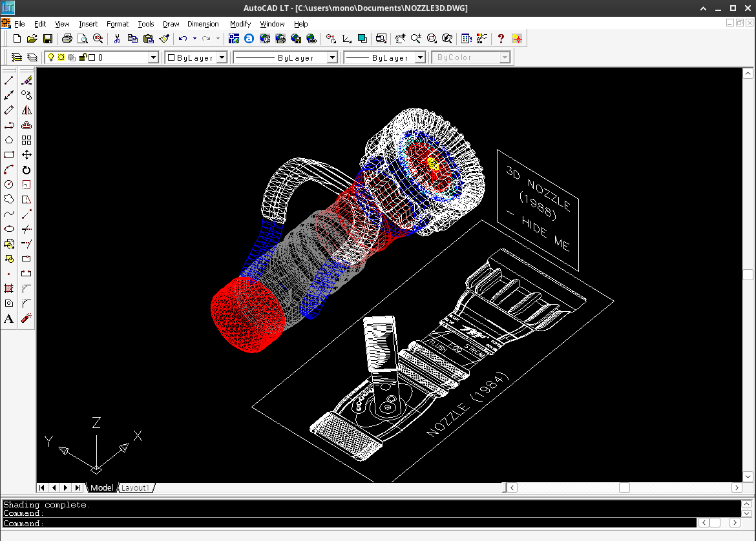
Task: Select the Erase modify tool
Action: click(26, 81)
